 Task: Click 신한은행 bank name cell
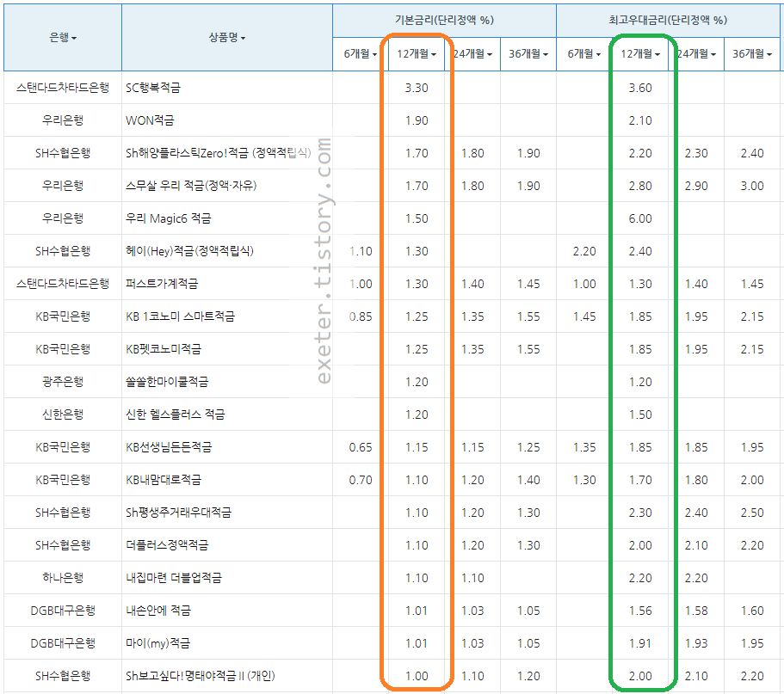63,415
